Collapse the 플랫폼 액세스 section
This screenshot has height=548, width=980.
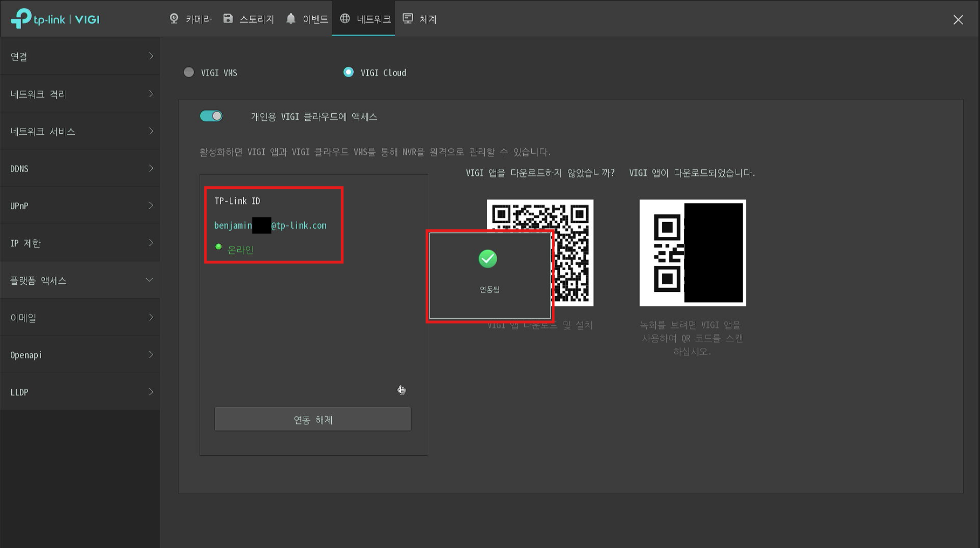click(80, 280)
